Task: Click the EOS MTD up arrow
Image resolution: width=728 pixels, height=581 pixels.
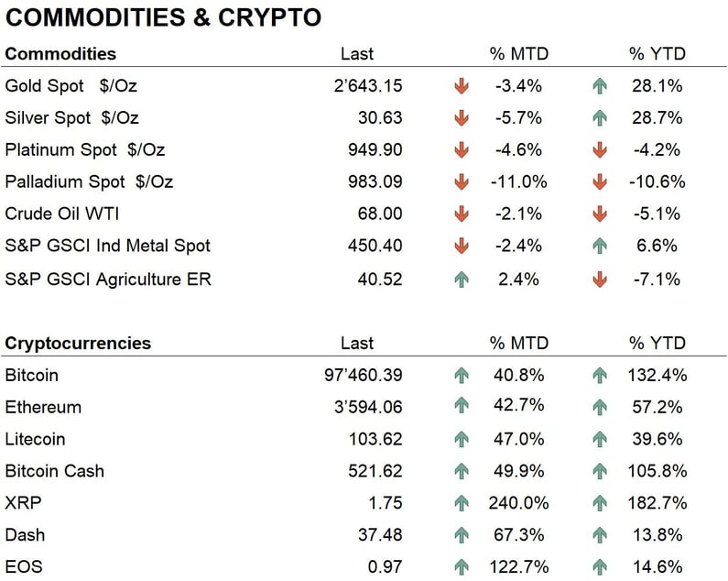Action: click(x=462, y=567)
